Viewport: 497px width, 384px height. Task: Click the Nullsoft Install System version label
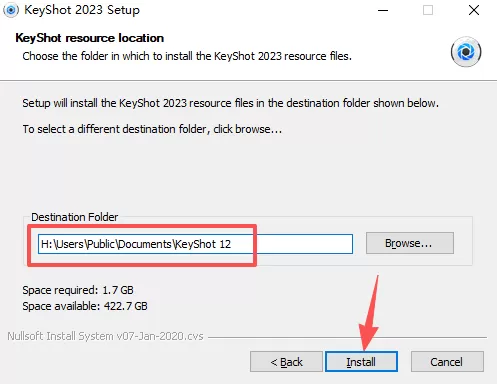pyautogui.click(x=105, y=336)
